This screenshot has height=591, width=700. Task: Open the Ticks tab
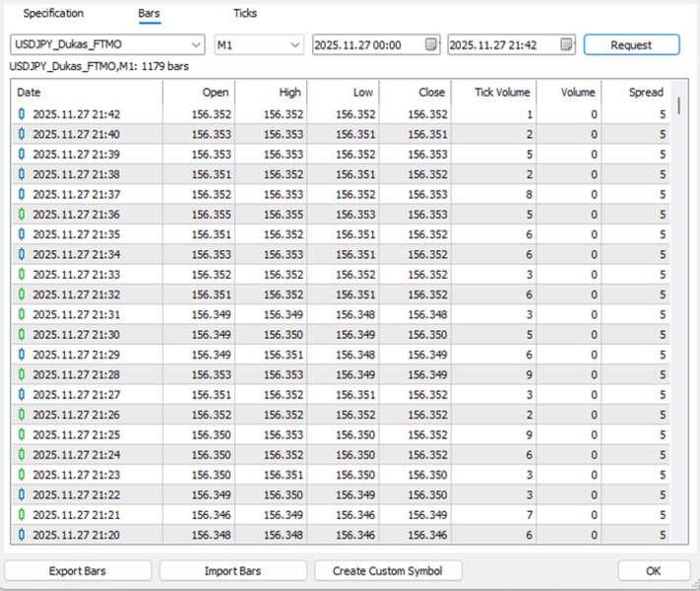click(x=244, y=14)
